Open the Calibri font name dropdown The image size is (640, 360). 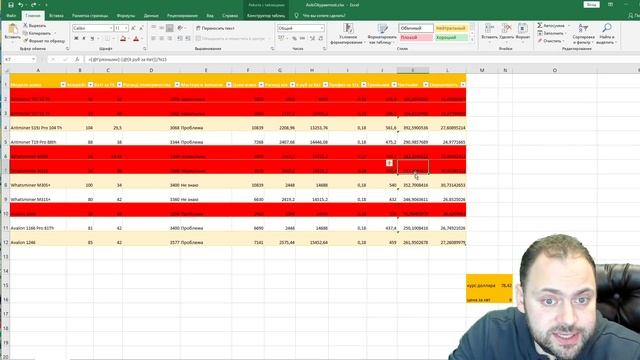point(111,28)
